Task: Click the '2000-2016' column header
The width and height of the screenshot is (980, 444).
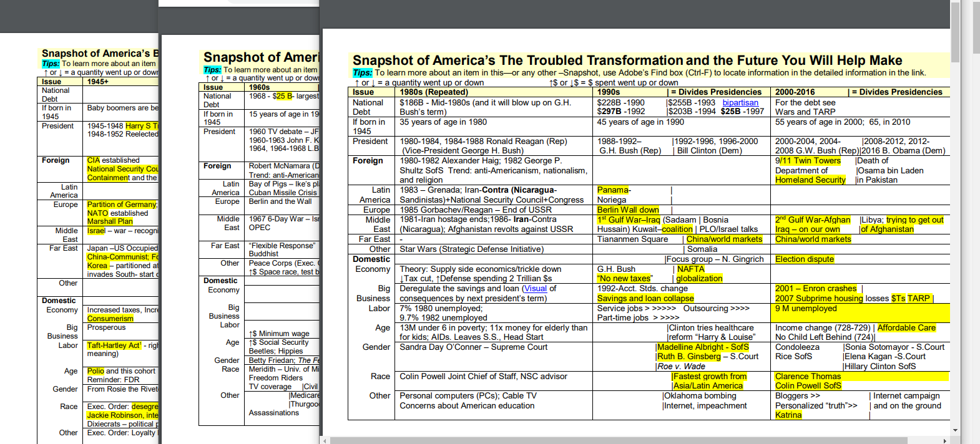Action: [795, 92]
